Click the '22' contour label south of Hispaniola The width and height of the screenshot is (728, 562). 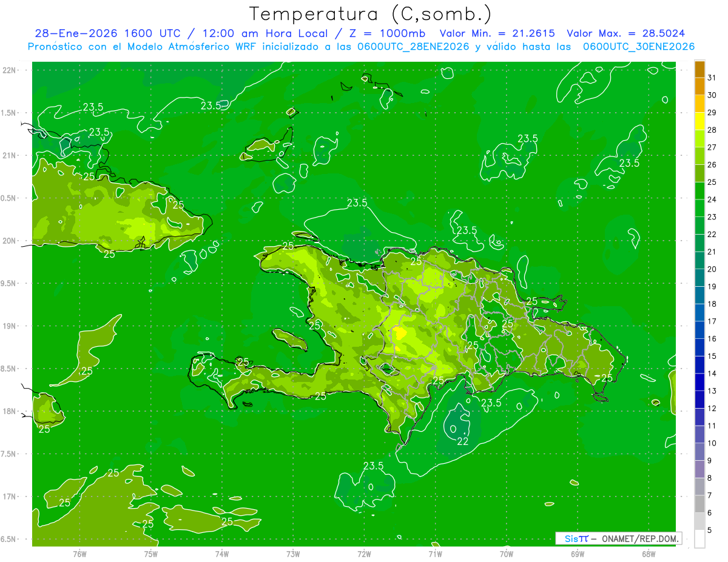pyautogui.click(x=462, y=441)
